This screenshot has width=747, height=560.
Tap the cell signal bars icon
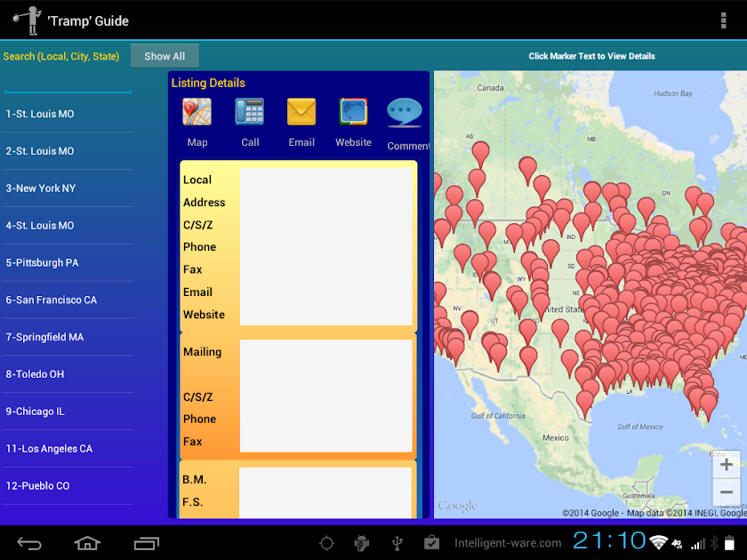point(697,543)
